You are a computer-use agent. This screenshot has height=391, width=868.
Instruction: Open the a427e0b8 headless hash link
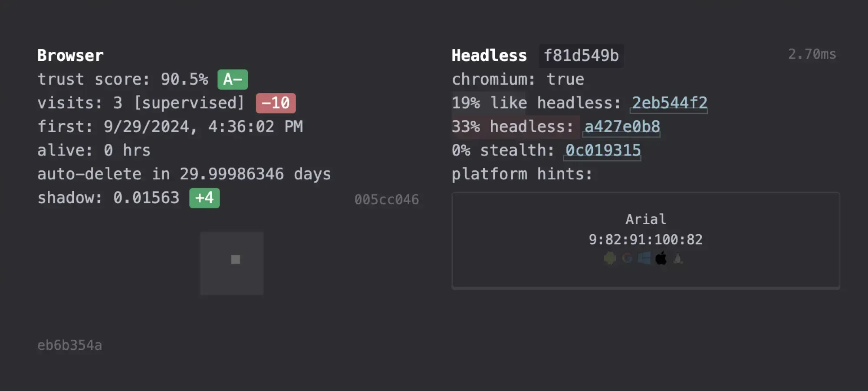621,126
